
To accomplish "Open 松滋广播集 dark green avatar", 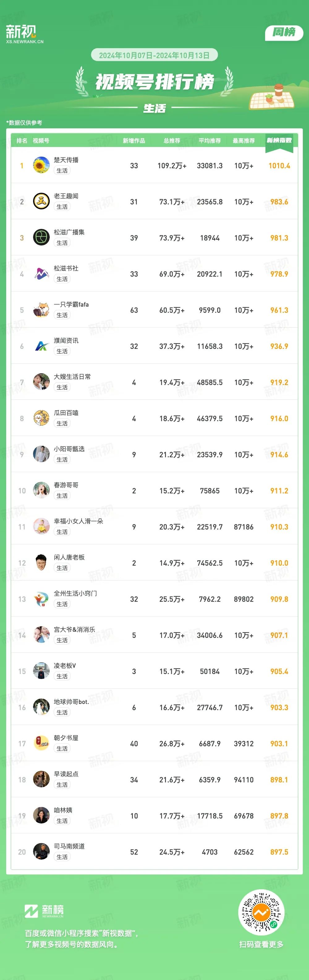I will 41,237.
